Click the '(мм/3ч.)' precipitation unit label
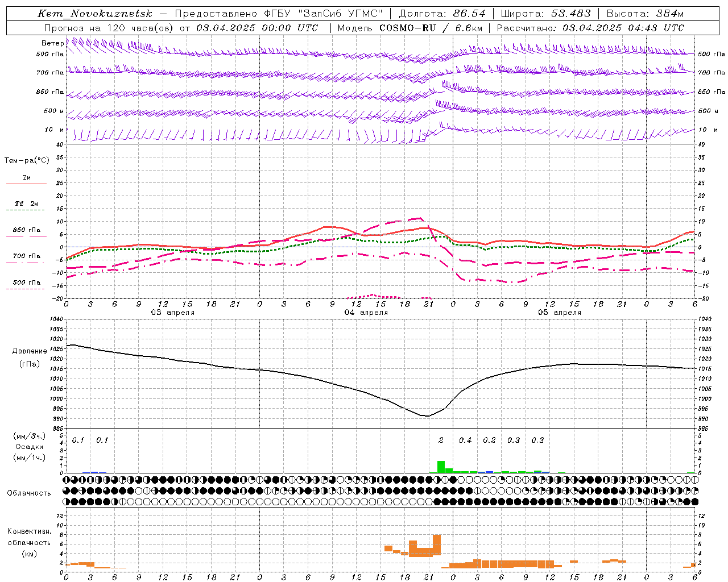 [x=29, y=436]
